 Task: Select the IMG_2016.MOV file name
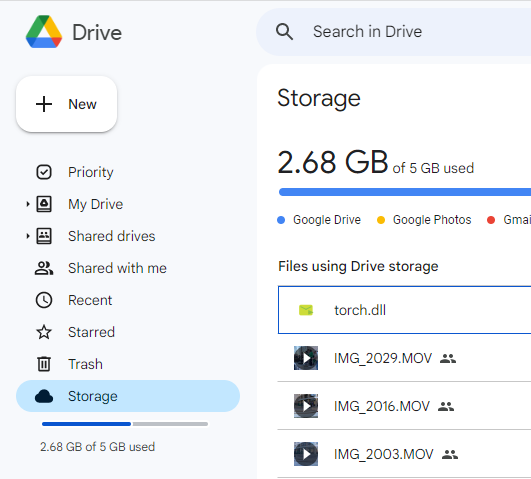click(382, 406)
